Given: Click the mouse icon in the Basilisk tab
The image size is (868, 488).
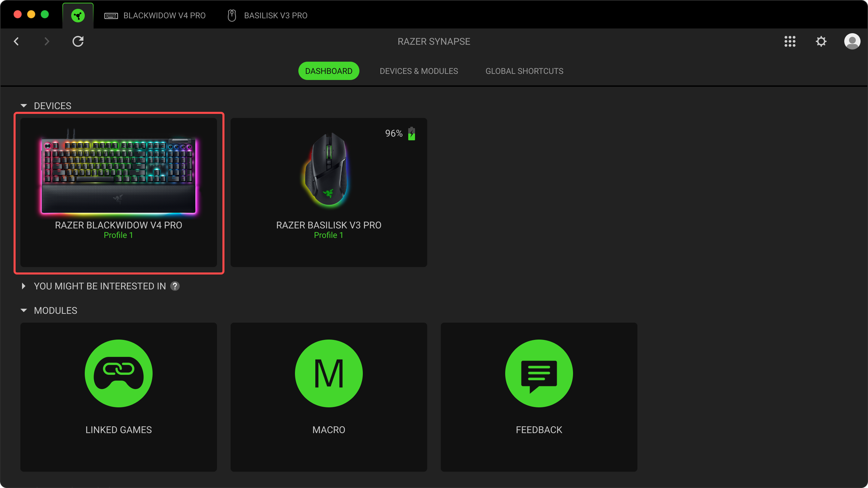Looking at the screenshot, I should click(x=232, y=16).
